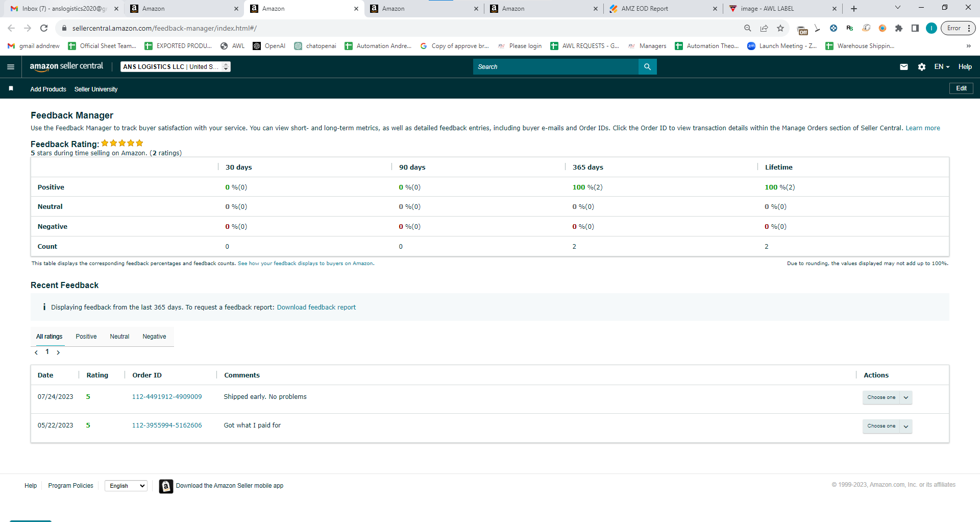Bookmark this page with the star icon

(x=780, y=28)
